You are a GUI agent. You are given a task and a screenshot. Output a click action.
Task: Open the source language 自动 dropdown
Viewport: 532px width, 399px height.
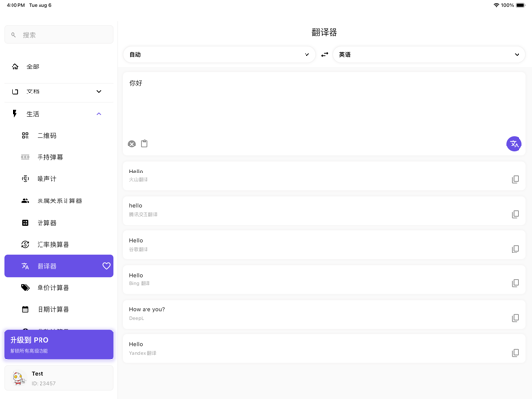220,54
